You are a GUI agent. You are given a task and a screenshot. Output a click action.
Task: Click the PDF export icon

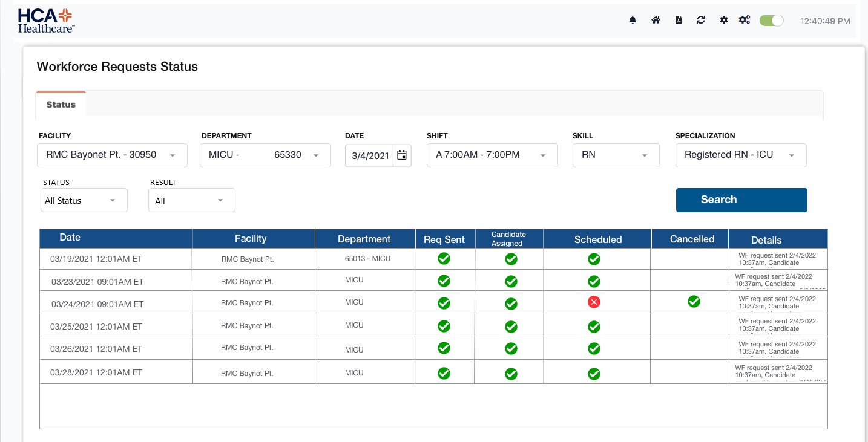679,20
